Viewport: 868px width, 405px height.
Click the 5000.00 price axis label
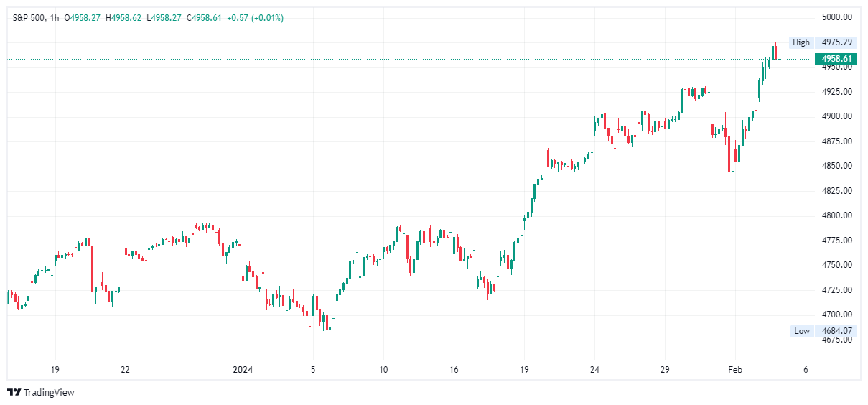tap(837, 17)
